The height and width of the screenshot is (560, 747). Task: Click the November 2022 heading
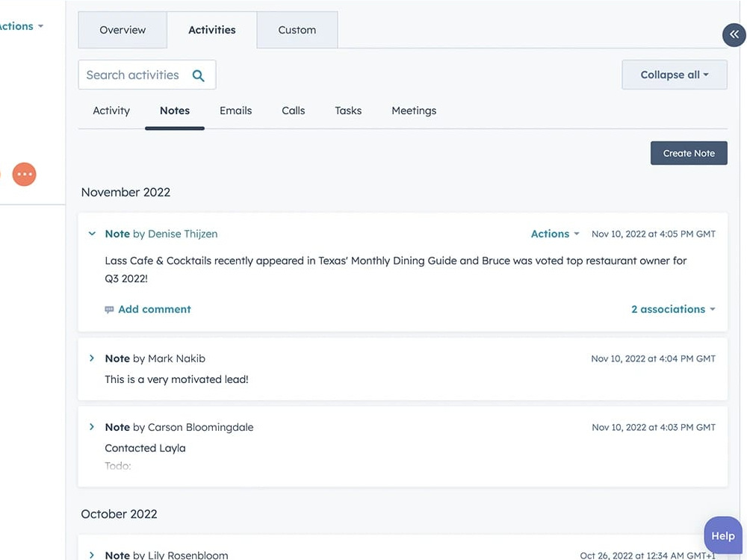pos(125,193)
